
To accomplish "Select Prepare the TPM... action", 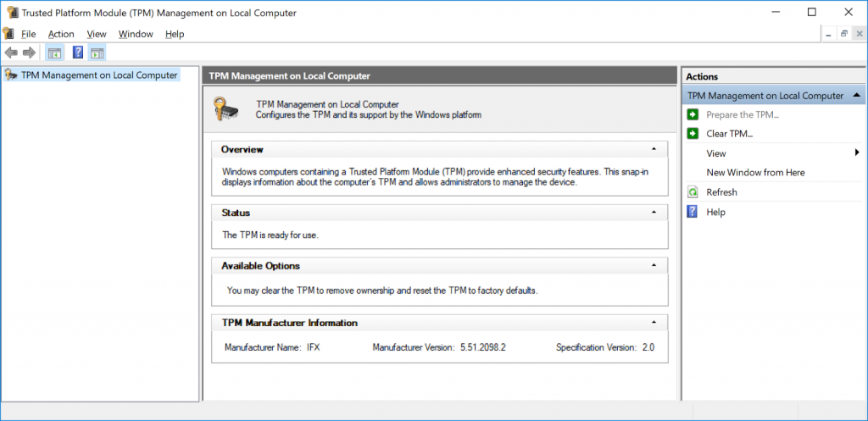I will [743, 115].
